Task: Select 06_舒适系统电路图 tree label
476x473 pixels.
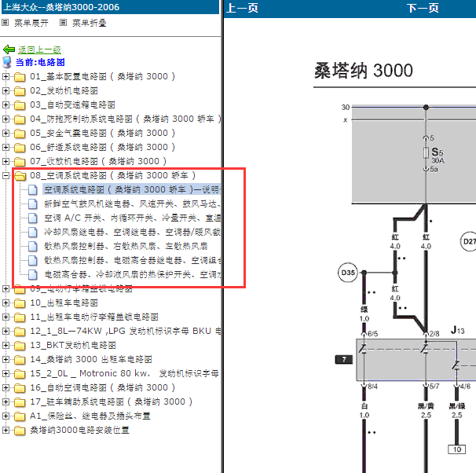Action: coord(103,147)
